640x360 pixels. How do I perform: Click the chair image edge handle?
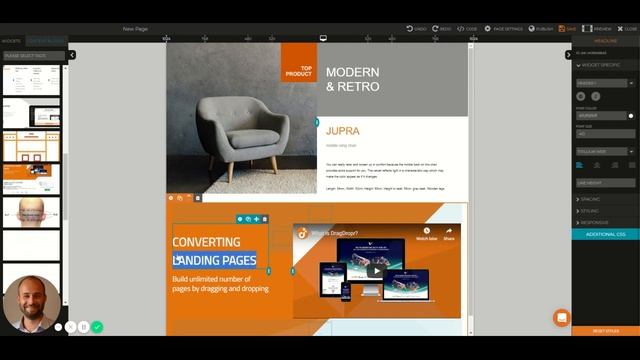(316, 122)
